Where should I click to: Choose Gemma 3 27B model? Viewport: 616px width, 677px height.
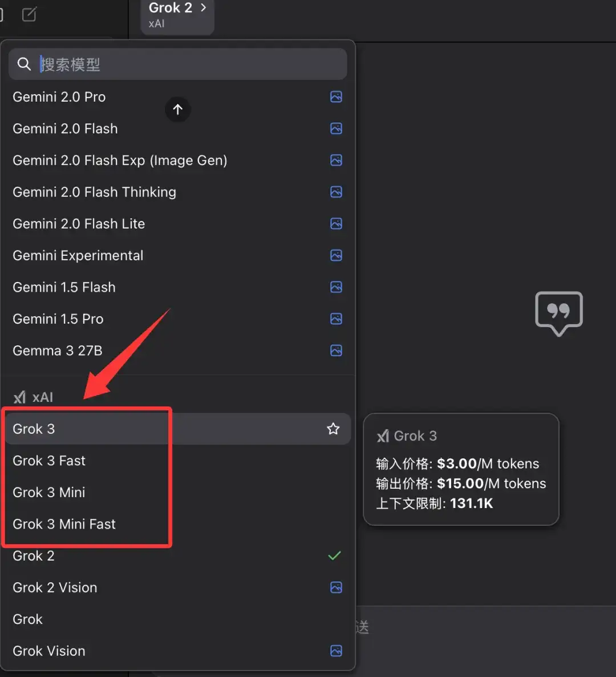(x=178, y=350)
